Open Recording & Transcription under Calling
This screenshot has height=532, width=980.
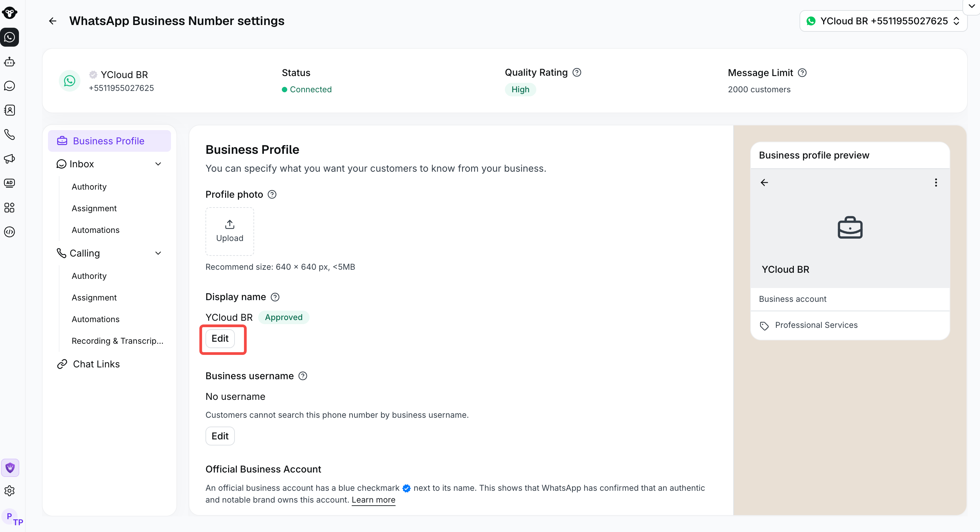tap(118, 341)
